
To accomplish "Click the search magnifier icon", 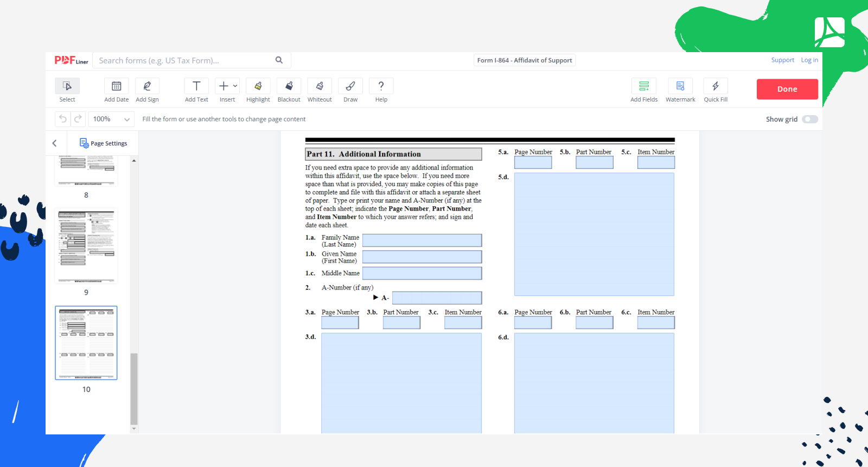I will click(x=279, y=60).
